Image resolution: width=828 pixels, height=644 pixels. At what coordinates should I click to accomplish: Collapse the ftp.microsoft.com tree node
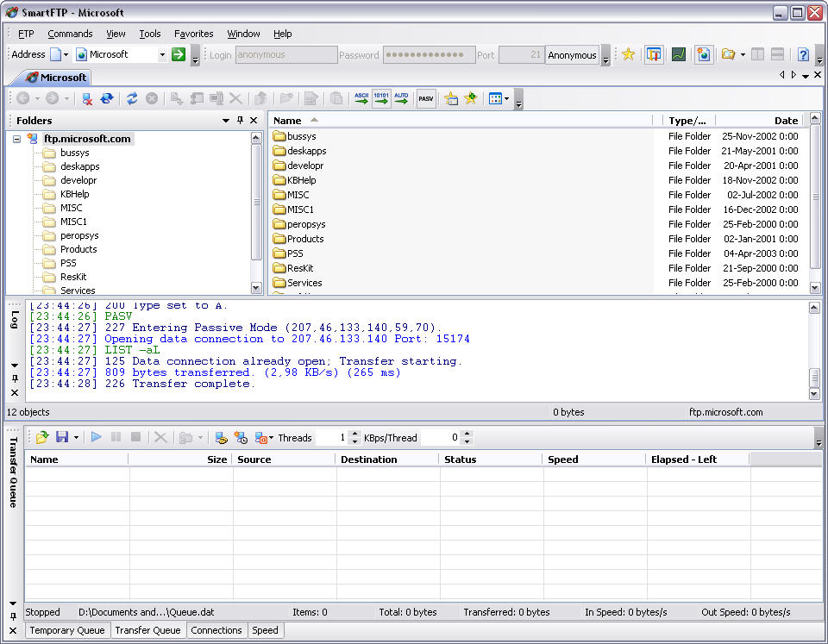pyautogui.click(x=17, y=139)
